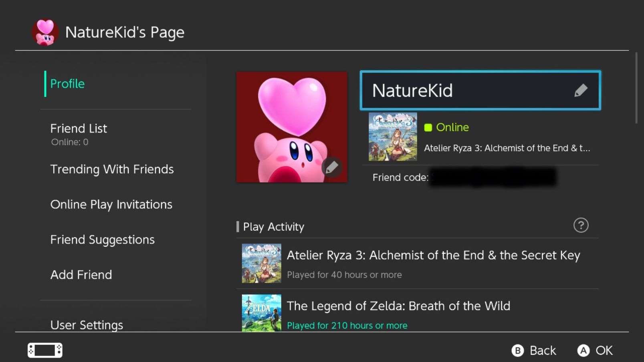Image resolution: width=644 pixels, height=362 pixels.
Task: Click the Switch console controller icon
Action: (45, 350)
